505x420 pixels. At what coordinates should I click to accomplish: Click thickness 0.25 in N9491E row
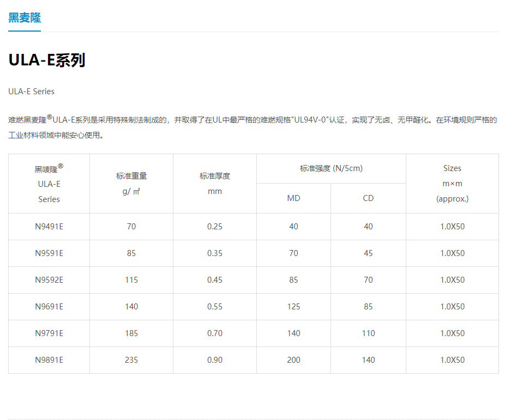coord(215,227)
